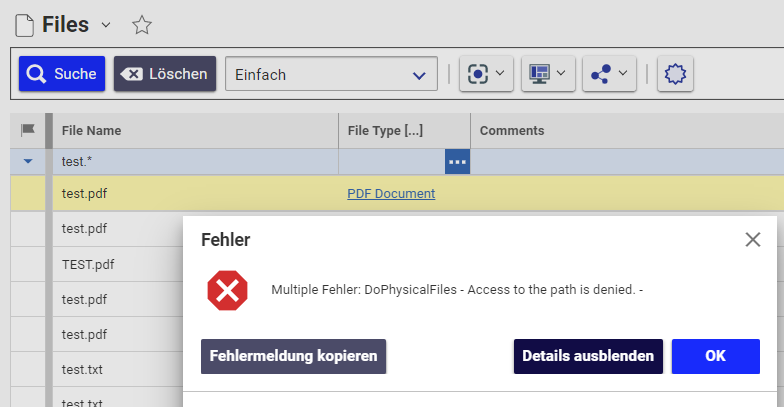Viewport: 784px width, 407px height.
Task: Expand the filter row arrow
Action: [x=28, y=161]
